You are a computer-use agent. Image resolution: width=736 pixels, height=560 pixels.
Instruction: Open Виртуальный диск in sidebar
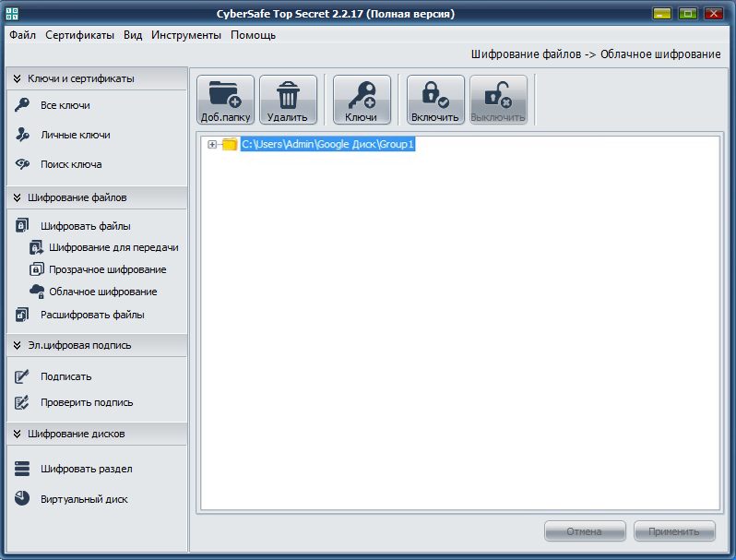(x=84, y=499)
